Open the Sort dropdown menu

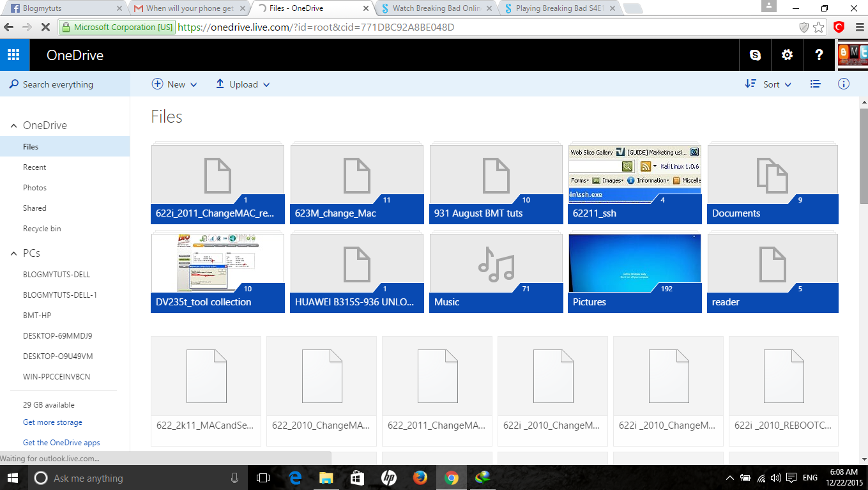768,84
